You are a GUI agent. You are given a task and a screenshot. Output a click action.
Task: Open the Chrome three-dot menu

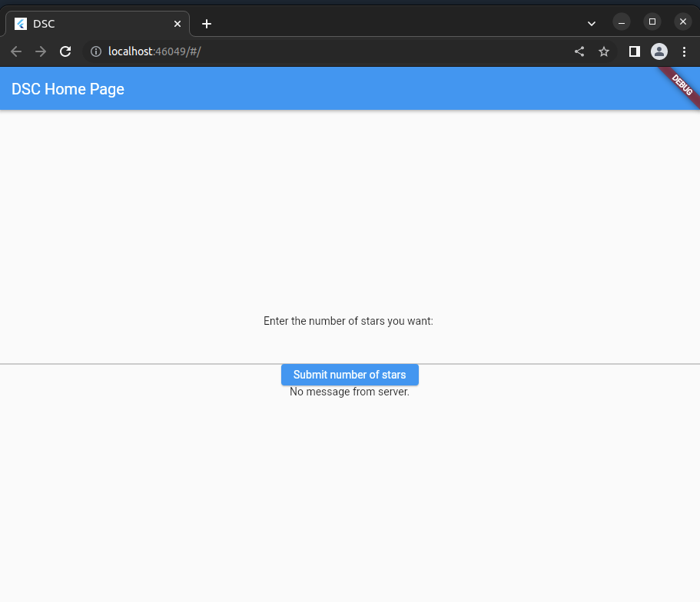pyautogui.click(x=684, y=51)
